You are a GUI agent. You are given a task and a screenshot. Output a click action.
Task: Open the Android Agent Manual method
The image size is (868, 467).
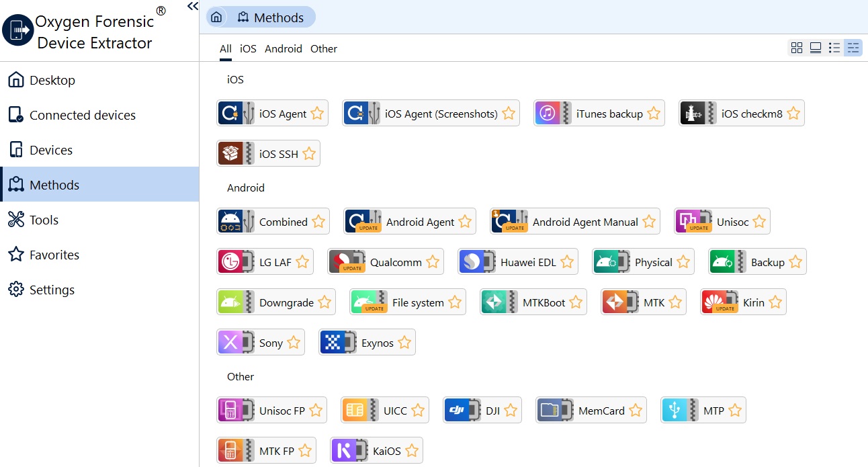(575, 222)
